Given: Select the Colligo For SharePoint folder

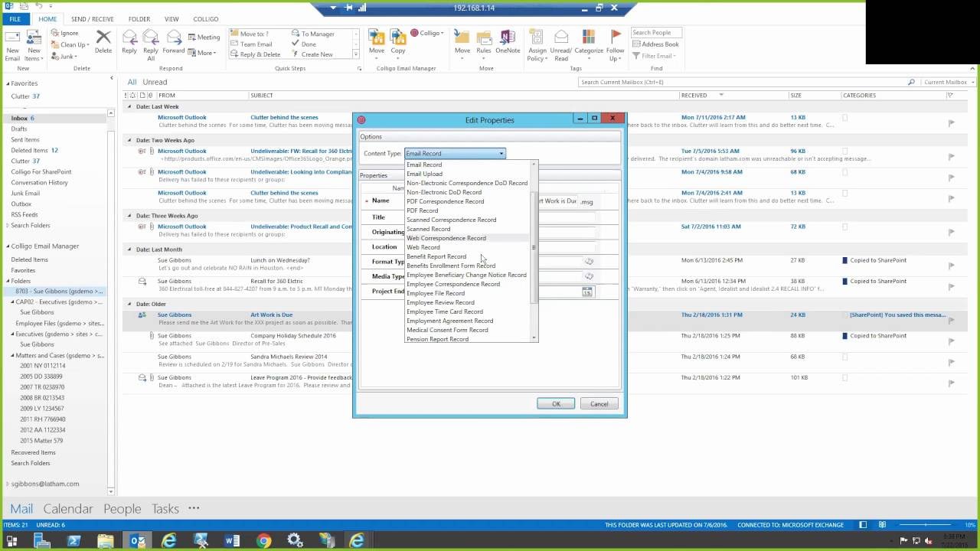Looking at the screenshot, I should (x=41, y=172).
